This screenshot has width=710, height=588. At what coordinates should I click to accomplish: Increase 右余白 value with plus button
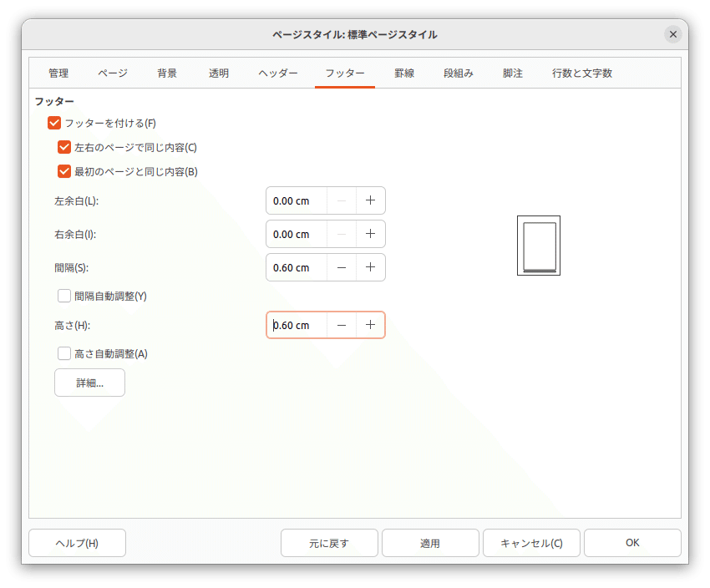point(370,234)
